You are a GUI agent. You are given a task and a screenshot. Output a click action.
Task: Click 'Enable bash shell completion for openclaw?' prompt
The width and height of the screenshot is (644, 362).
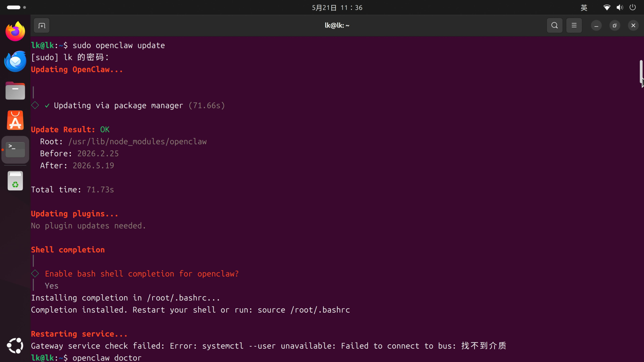(142, 274)
